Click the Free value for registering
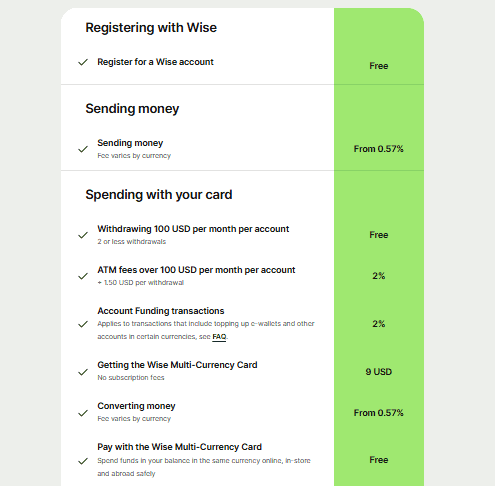495x486 pixels. click(x=378, y=66)
